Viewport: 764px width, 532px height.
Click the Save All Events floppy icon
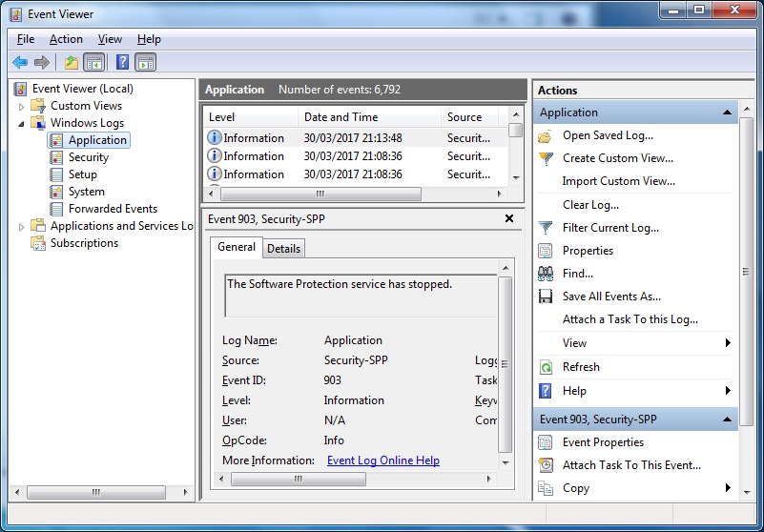546,297
